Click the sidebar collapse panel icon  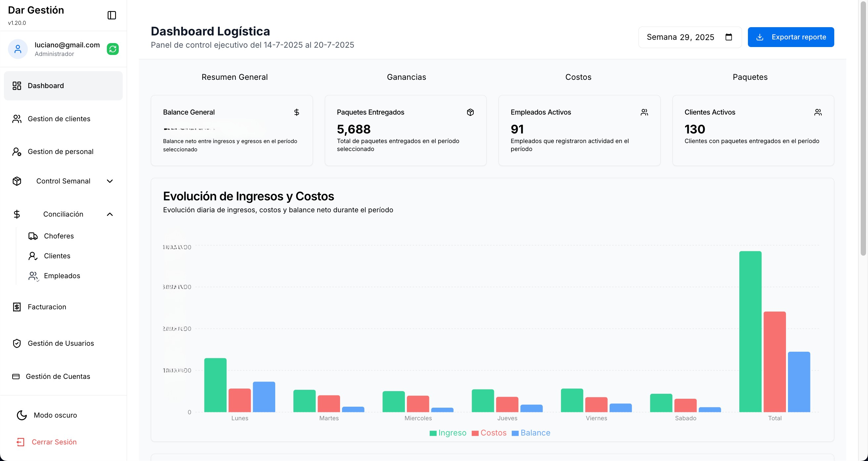[x=111, y=15]
